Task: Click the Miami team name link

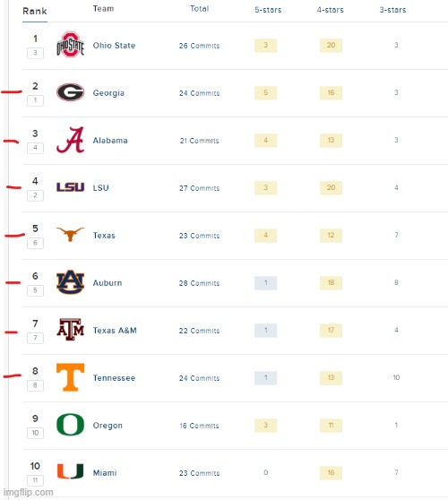Action: (105, 472)
